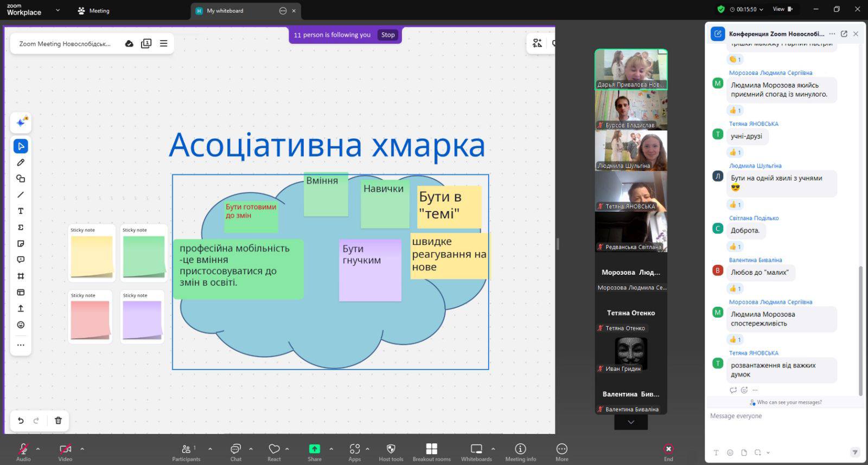Click the trash delete icon
The height and width of the screenshot is (465, 868).
tap(58, 421)
